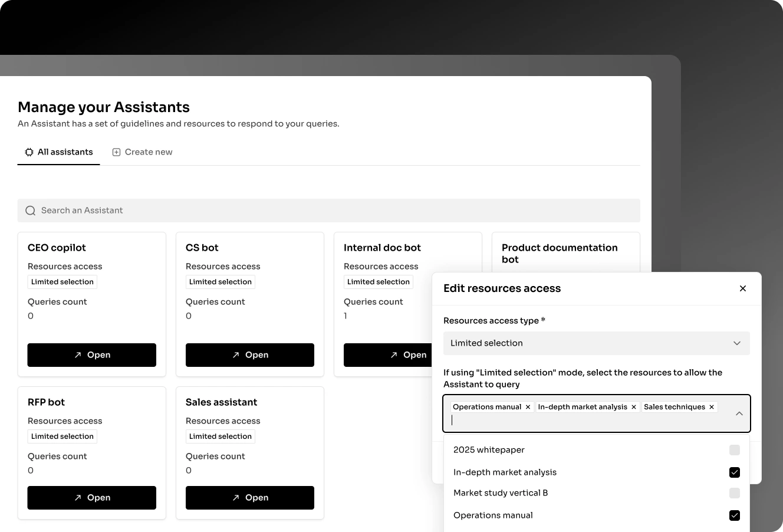Enable the 2025 whitepaper checkbox
Screen dimensions: 783x532
[735, 450]
